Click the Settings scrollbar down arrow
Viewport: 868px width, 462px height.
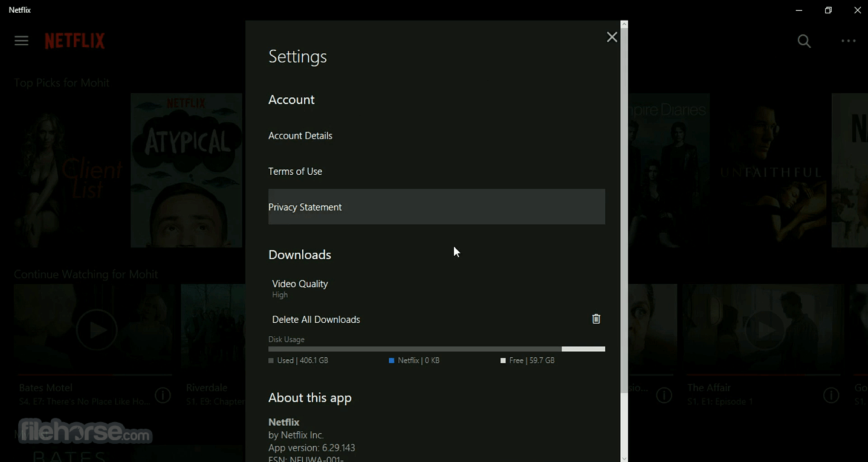pos(624,458)
